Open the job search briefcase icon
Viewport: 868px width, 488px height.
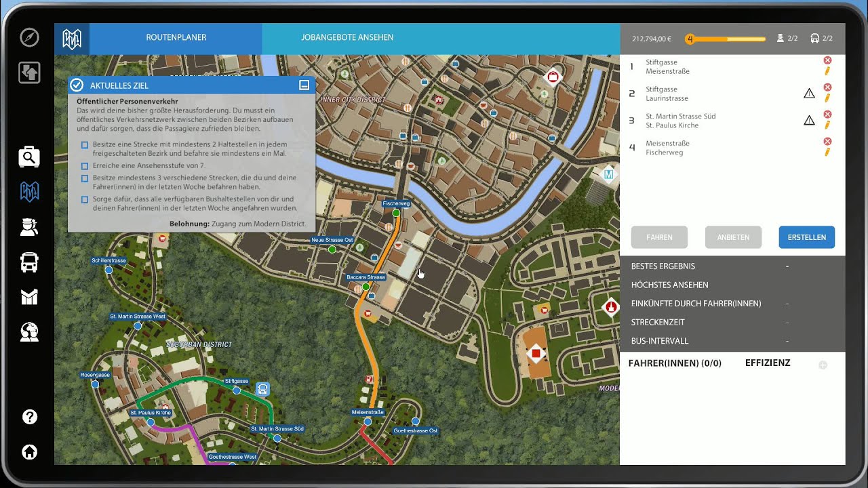pos(29,157)
